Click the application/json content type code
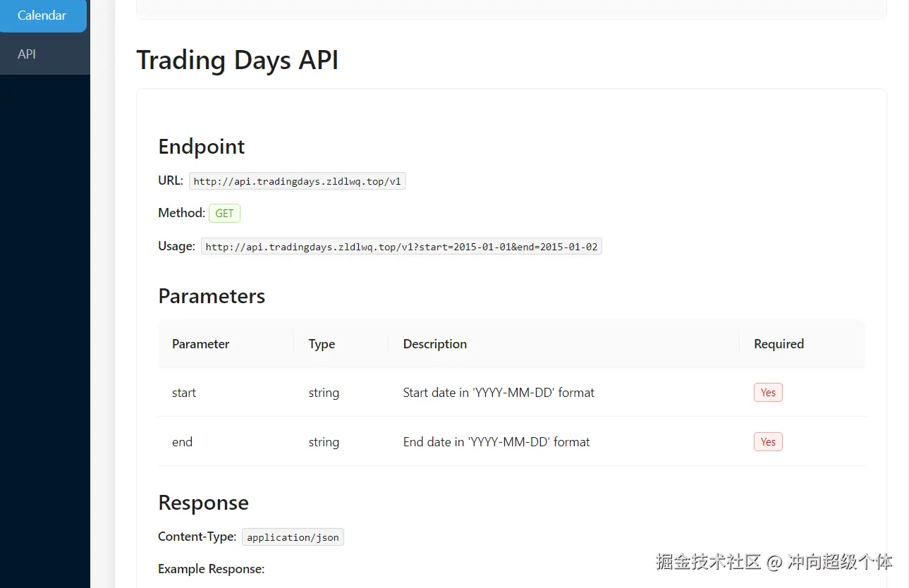The image size is (909, 588). point(293,537)
